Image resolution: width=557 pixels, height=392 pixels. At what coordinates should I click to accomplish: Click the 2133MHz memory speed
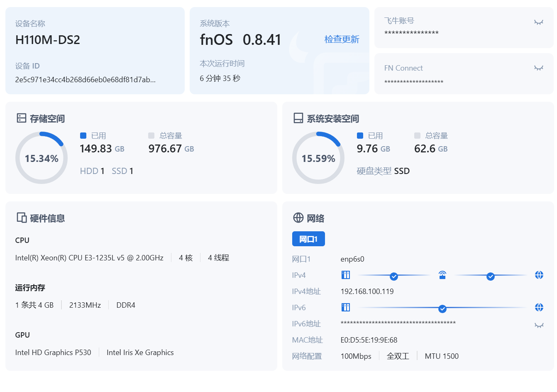point(85,305)
